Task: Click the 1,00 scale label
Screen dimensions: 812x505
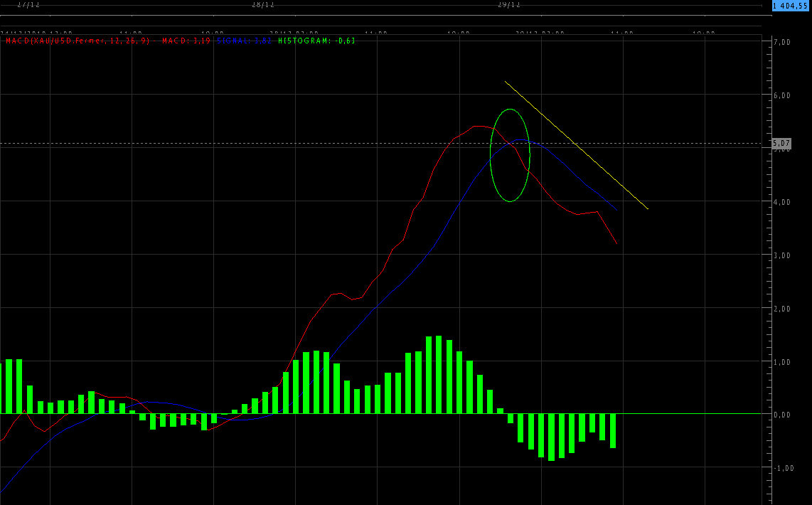Action: click(x=781, y=362)
